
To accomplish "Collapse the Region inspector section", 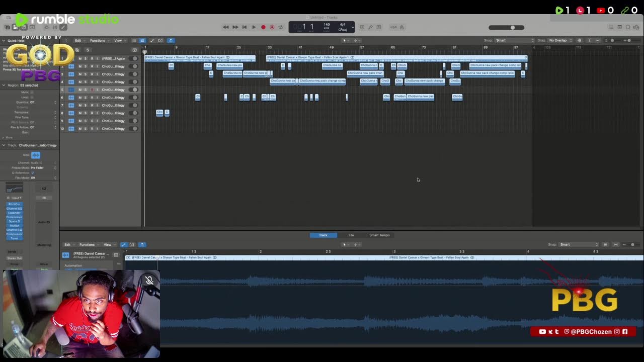I will tap(3, 85).
